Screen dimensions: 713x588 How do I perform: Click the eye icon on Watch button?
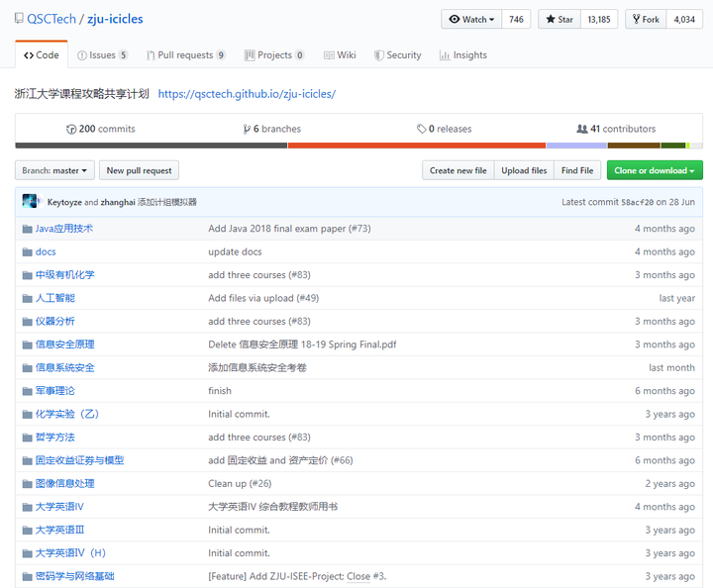point(455,19)
